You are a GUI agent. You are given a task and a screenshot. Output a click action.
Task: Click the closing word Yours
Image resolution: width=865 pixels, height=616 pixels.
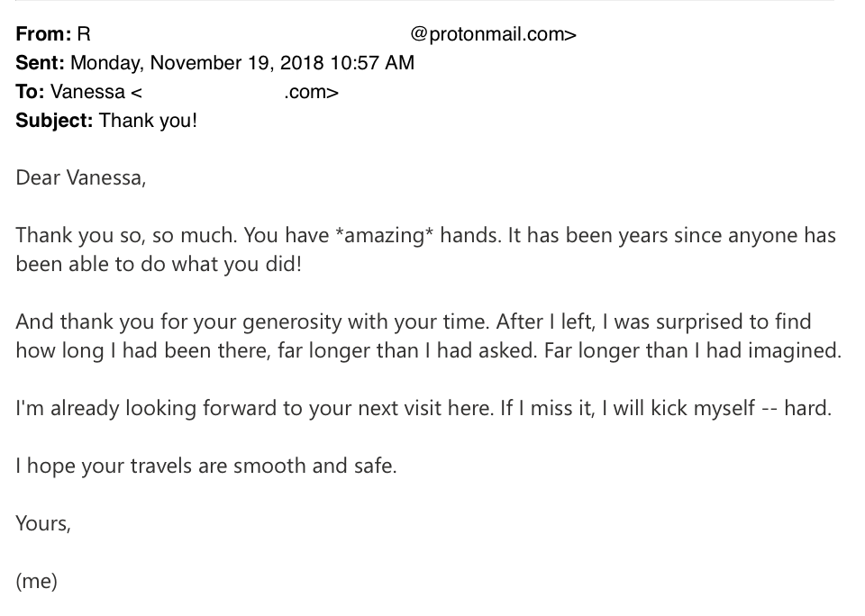point(43,523)
